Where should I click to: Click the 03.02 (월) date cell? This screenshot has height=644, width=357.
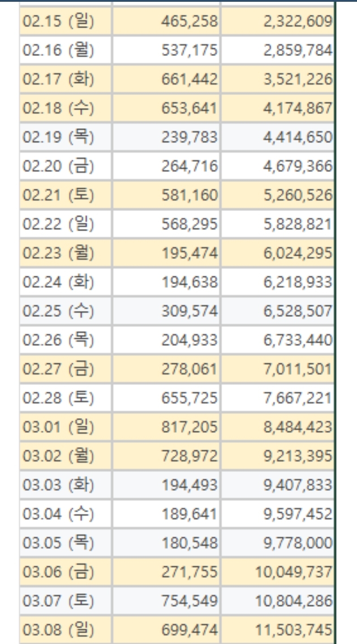click(58, 457)
